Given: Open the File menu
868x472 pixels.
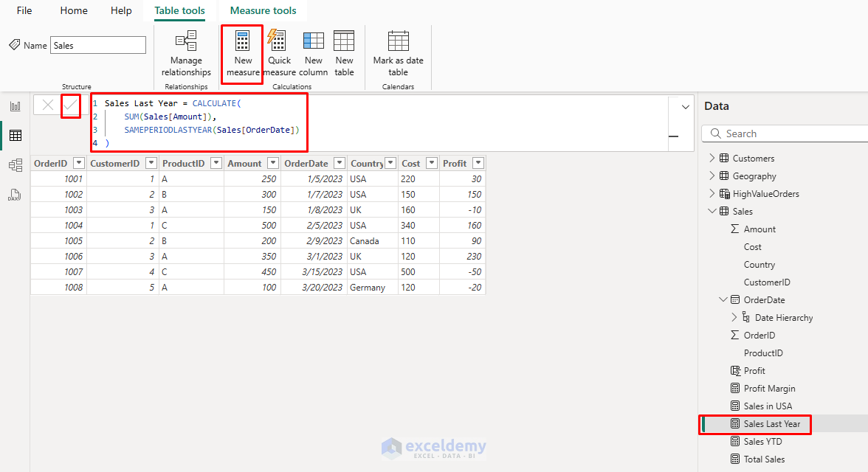Looking at the screenshot, I should (24, 10).
